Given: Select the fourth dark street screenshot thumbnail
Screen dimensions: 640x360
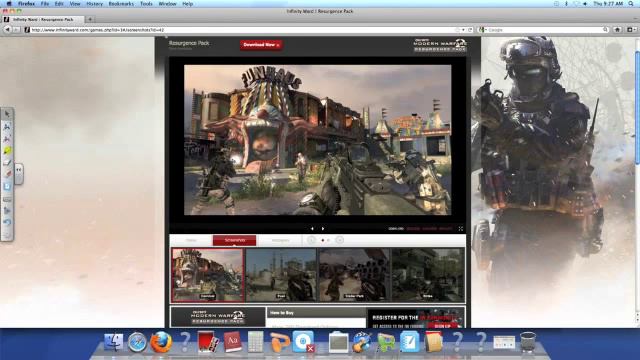Looking at the screenshot, I should click(x=427, y=275).
